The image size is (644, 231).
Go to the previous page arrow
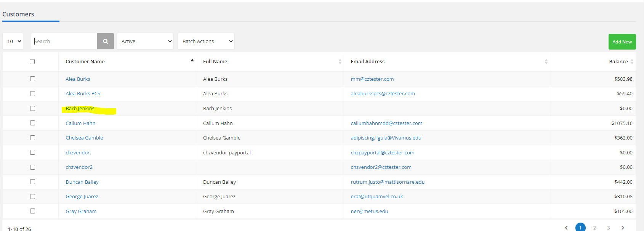tap(566, 228)
